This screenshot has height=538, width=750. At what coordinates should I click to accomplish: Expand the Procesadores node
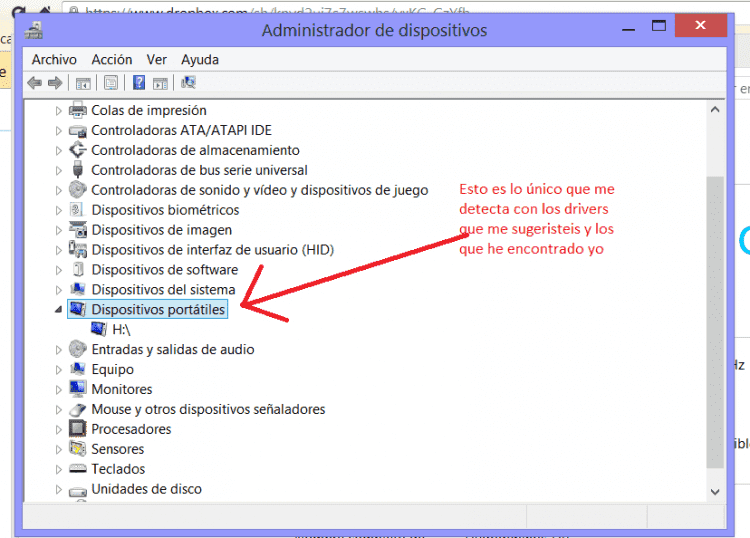(58, 430)
